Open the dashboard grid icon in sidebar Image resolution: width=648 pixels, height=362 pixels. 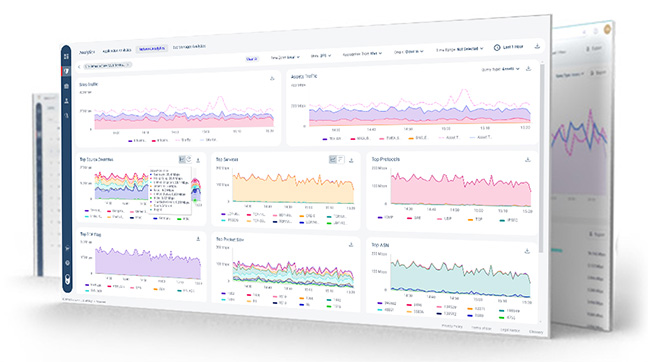click(x=67, y=56)
